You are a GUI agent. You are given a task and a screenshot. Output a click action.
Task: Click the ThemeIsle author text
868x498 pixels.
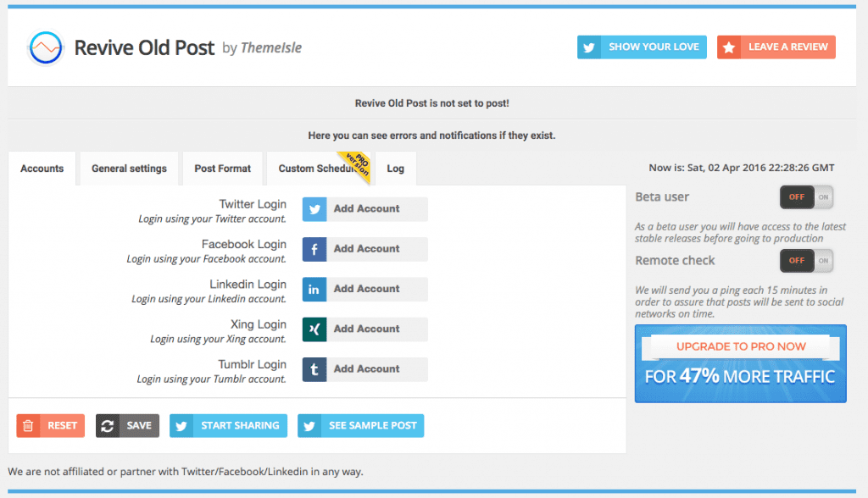coord(271,48)
